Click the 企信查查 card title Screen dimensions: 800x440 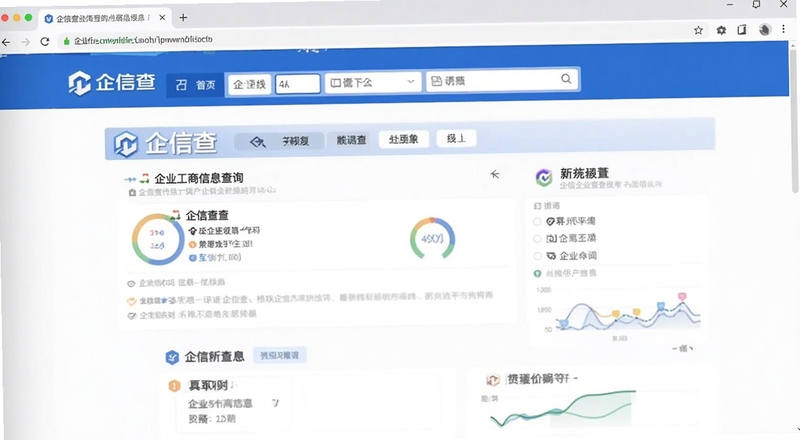(207, 215)
